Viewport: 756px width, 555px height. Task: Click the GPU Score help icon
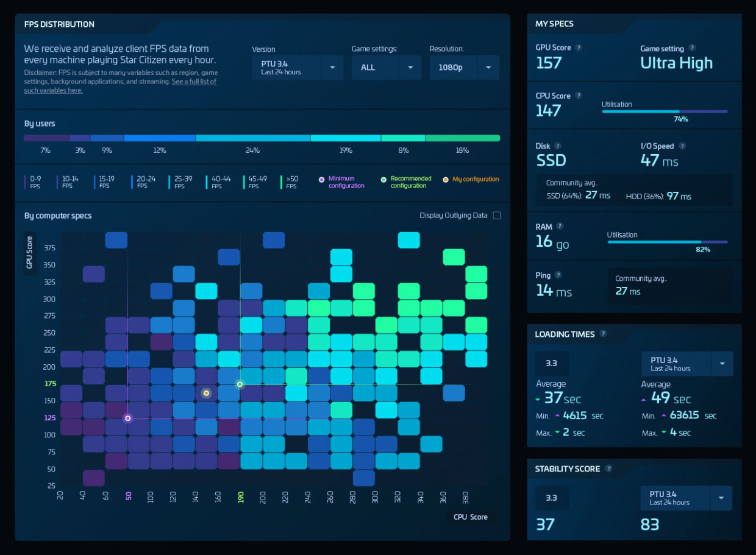tap(579, 48)
